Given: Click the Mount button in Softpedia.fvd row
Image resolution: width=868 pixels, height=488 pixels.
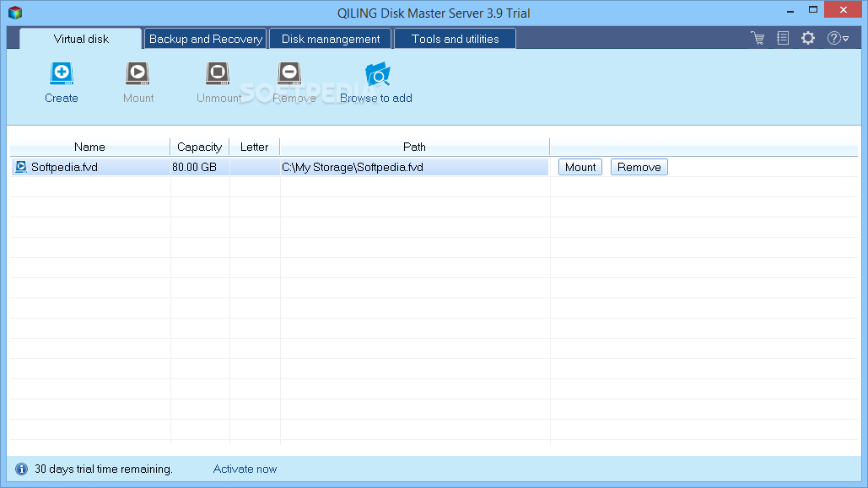Looking at the screenshot, I should (x=580, y=167).
